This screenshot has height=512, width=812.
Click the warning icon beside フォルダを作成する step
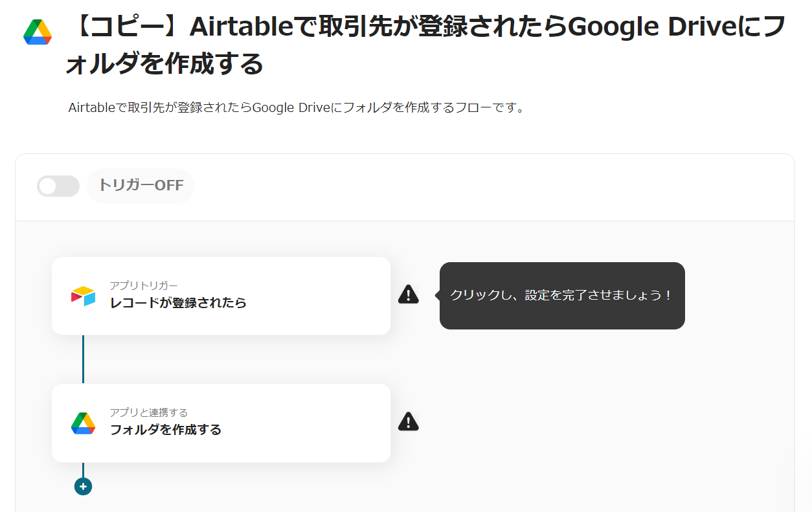(408, 421)
